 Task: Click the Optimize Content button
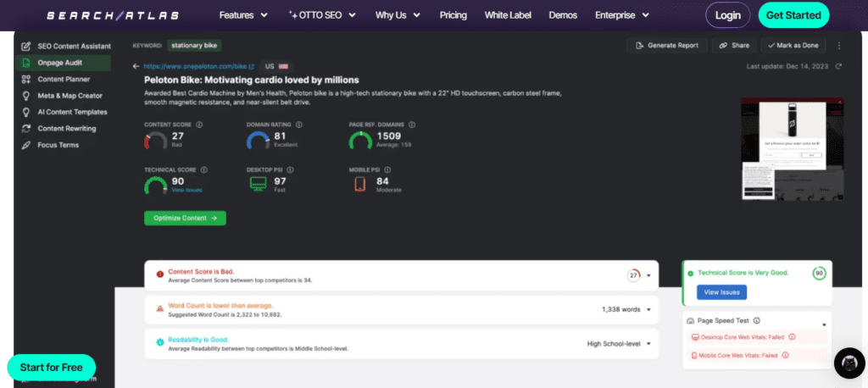[185, 218]
